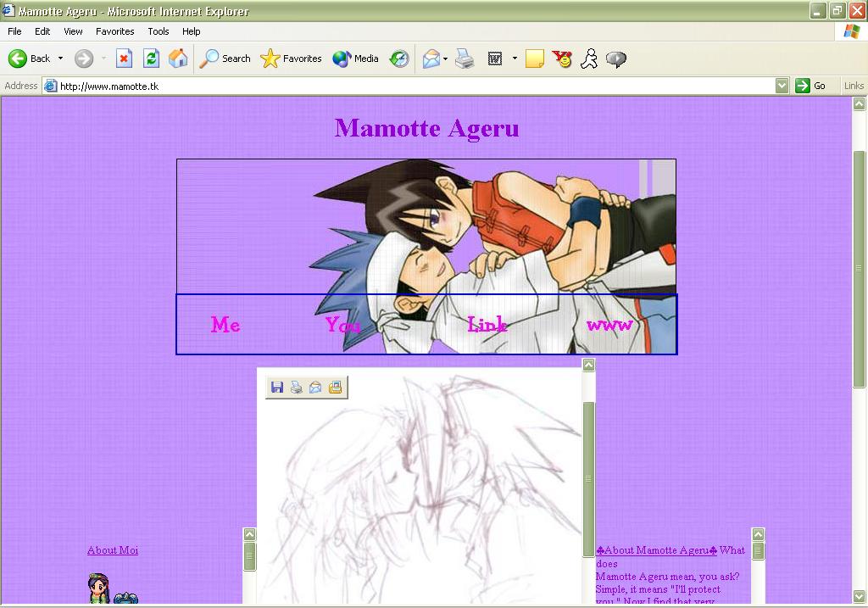The width and height of the screenshot is (868, 608).
Task: Email the image using the envelope icon
Action: (315, 388)
